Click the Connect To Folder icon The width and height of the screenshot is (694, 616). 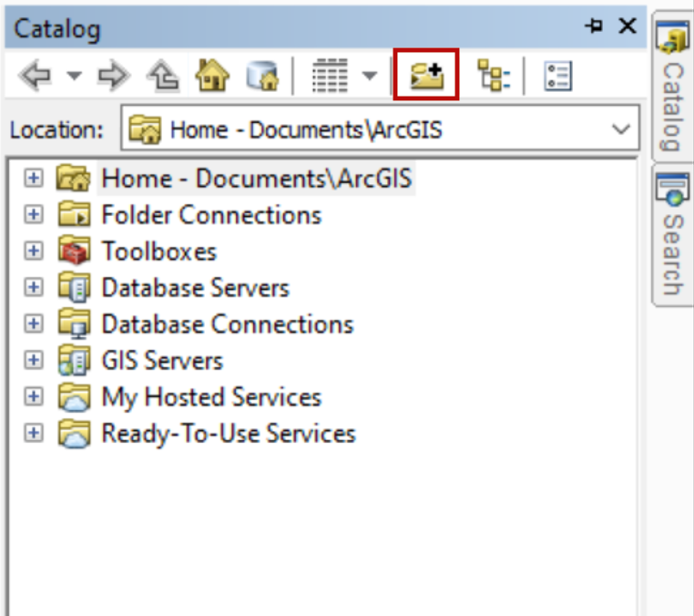tap(425, 77)
